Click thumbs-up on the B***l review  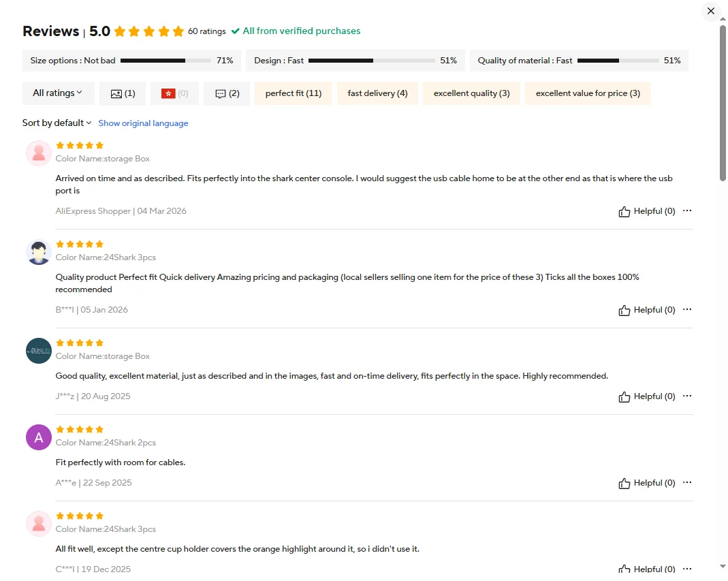coord(624,310)
